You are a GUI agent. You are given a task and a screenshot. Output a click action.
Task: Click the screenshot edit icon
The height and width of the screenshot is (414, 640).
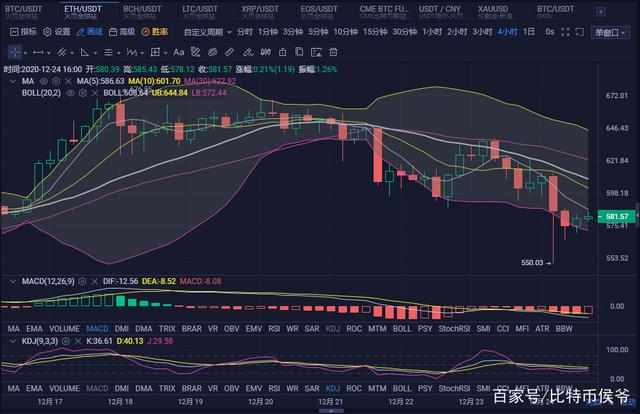pyautogui.click(x=316, y=52)
